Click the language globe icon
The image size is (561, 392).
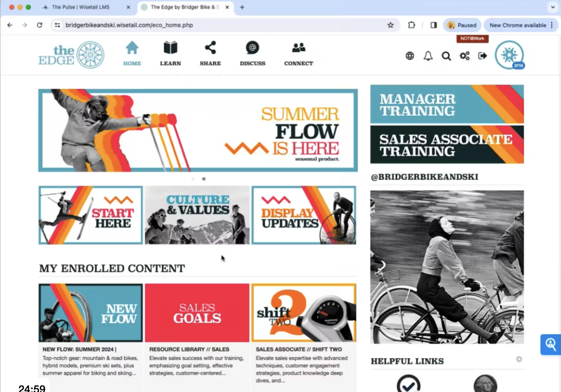(x=410, y=56)
